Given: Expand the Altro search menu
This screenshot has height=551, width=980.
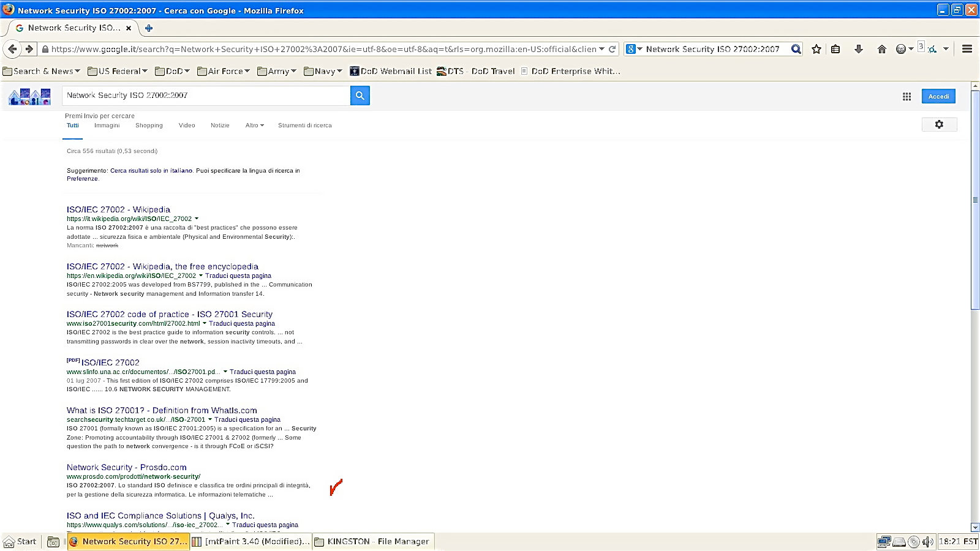Looking at the screenshot, I should (x=254, y=126).
